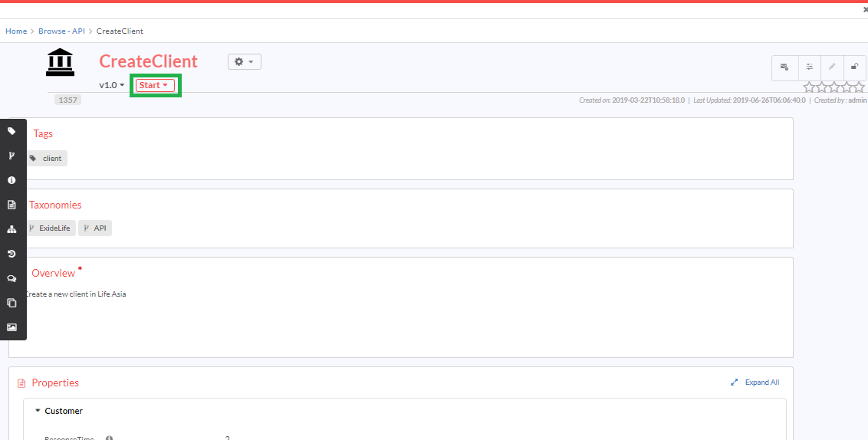
Task: Click the bank building asset icon
Action: point(61,63)
